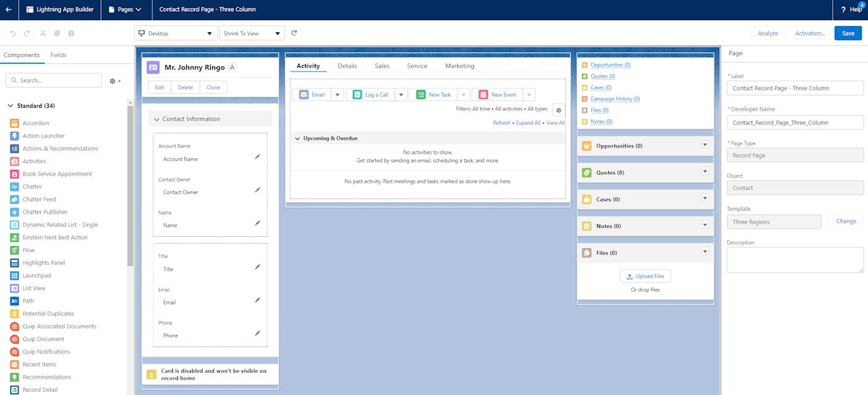Open the Opportunities related list dropdown
Screen dimensions: 868x395
pos(704,144)
